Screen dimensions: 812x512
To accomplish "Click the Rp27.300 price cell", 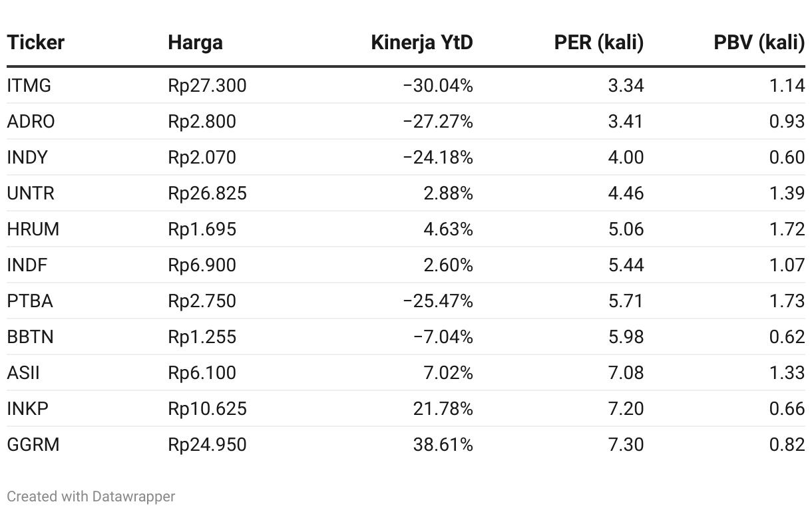I will pos(207,86).
